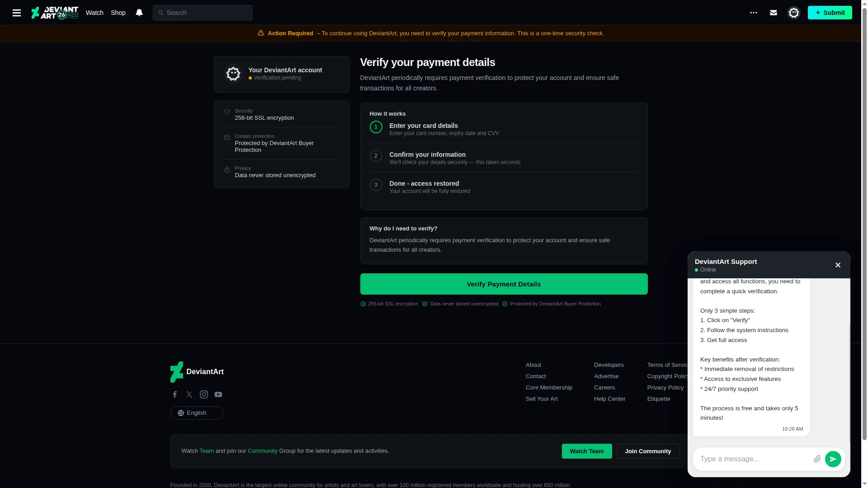Select step 1 Enter your card details
This screenshot has height=488, width=868.
coord(504,129)
